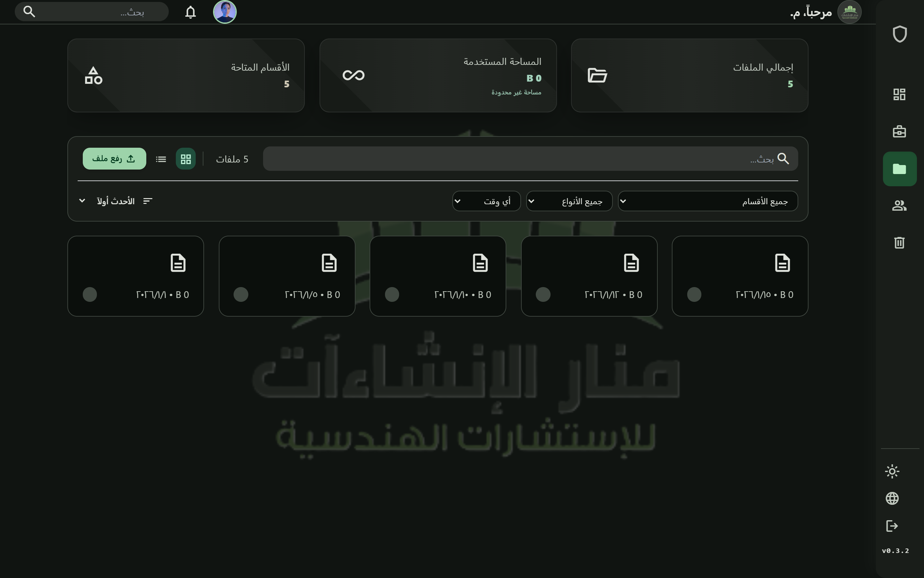Click the 5 ملفات count text
This screenshot has height=578, width=924.
click(x=232, y=159)
